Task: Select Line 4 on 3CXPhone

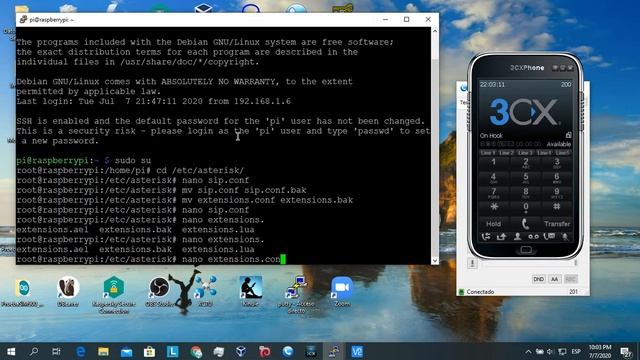Action: [x=544, y=153]
